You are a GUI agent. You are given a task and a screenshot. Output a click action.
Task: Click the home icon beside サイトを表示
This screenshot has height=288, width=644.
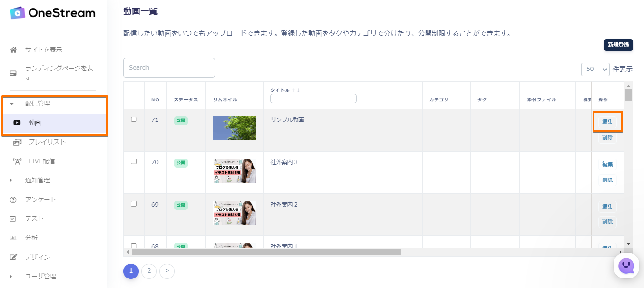click(x=14, y=50)
